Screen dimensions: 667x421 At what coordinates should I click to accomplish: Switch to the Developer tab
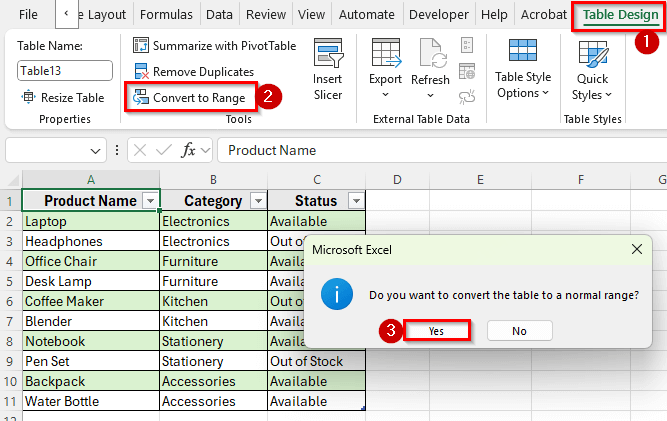[439, 15]
